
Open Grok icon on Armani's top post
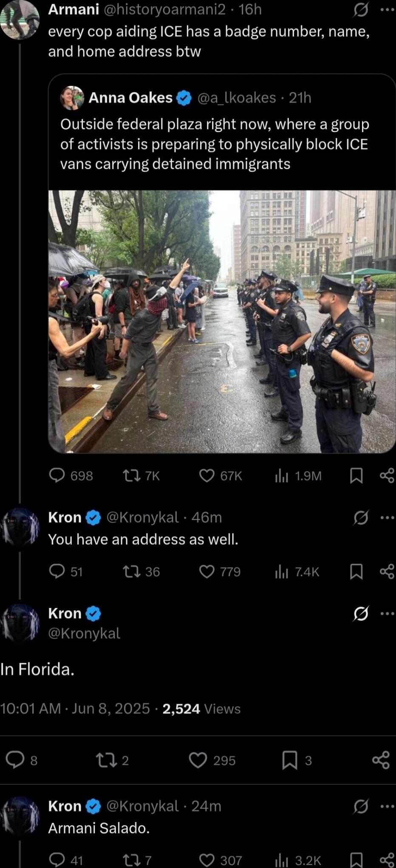360,9
